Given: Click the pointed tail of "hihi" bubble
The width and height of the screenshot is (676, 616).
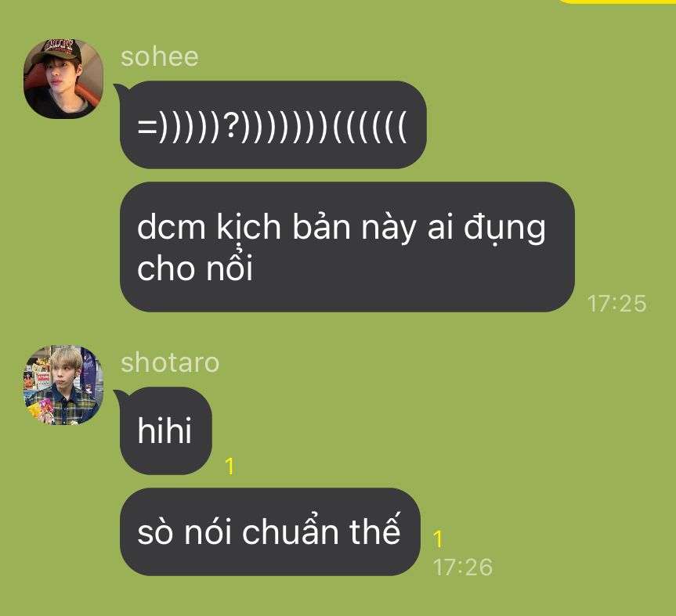Looking at the screenshot, I should pos(118,394).
